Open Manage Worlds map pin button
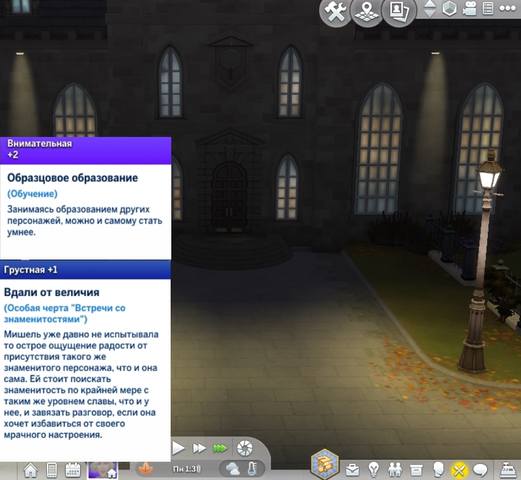The image size is (521, 480). tap(367, 11)
